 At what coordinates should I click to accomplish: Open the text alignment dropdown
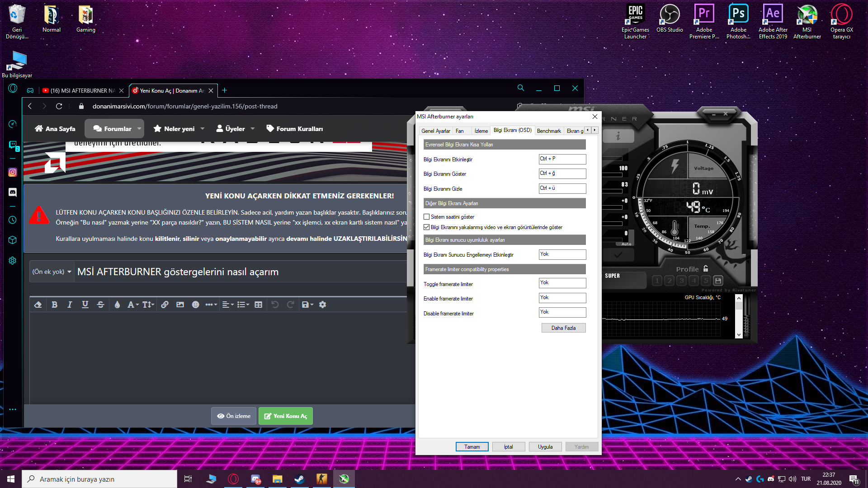[x=228, y=305]
